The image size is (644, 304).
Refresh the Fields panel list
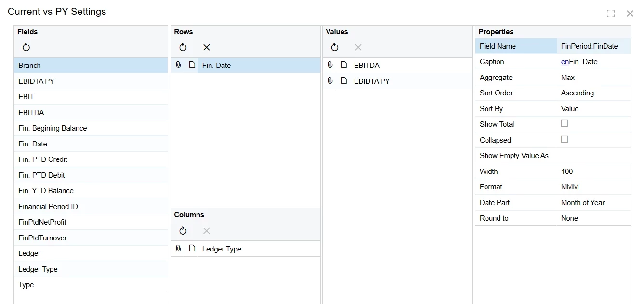coord(26,47)
